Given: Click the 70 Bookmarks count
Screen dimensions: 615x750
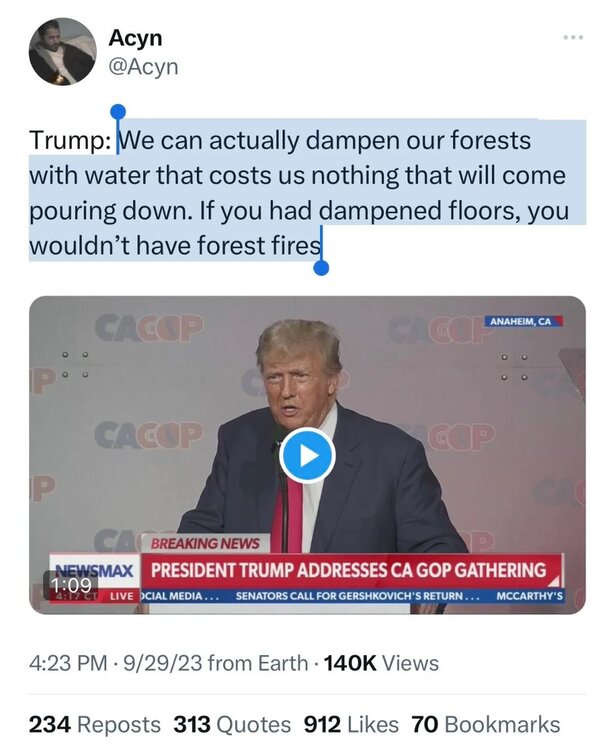Looking at the screenshot, I should pos(485,724).
